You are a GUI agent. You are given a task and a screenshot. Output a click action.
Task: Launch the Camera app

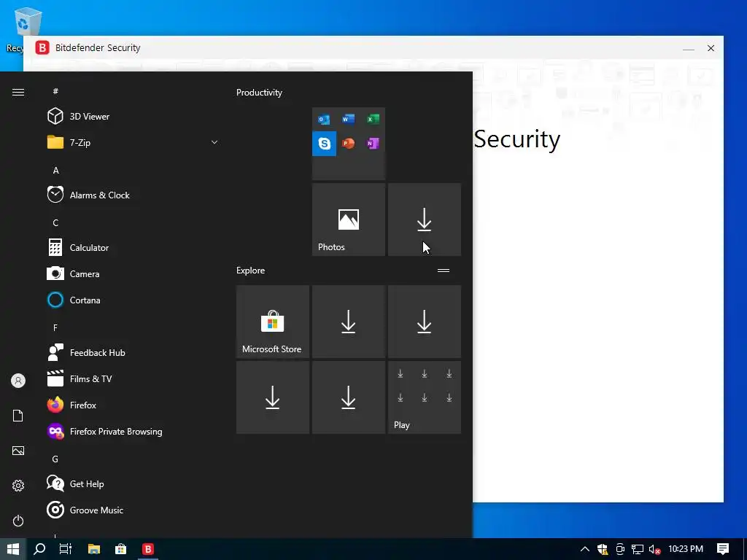(131, 274)
